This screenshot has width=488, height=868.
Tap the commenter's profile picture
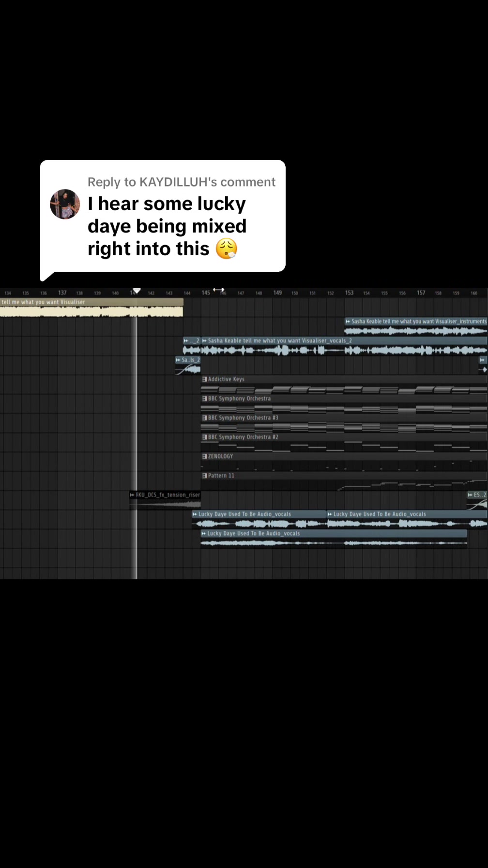[x=65, y=204]
